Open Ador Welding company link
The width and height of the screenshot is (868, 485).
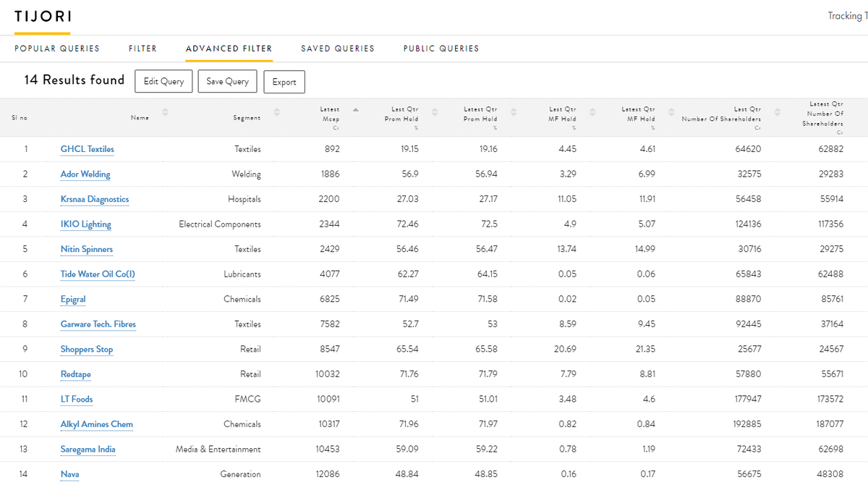click(85, 174)
